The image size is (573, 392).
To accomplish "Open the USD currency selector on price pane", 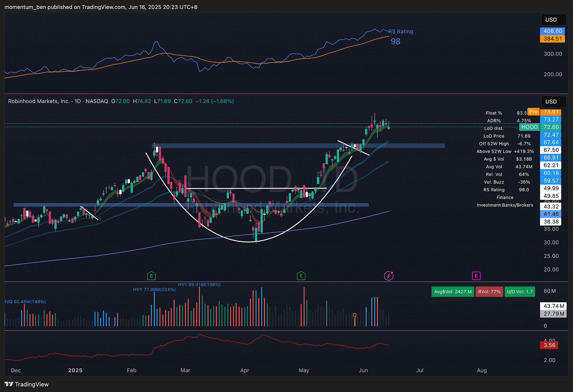I will tap(554, 102).
